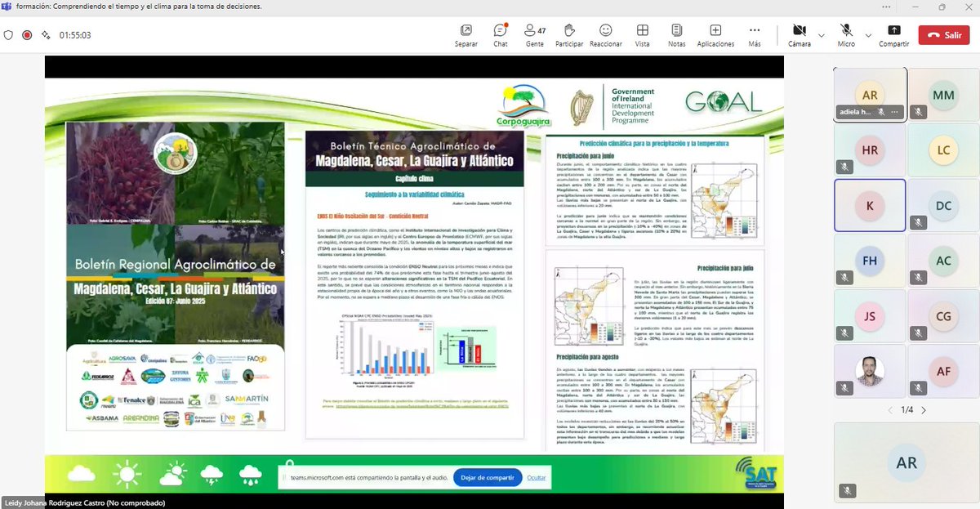Open more options on adiela h... tile
The image size is (980, 509).
[x=895, y=111]
